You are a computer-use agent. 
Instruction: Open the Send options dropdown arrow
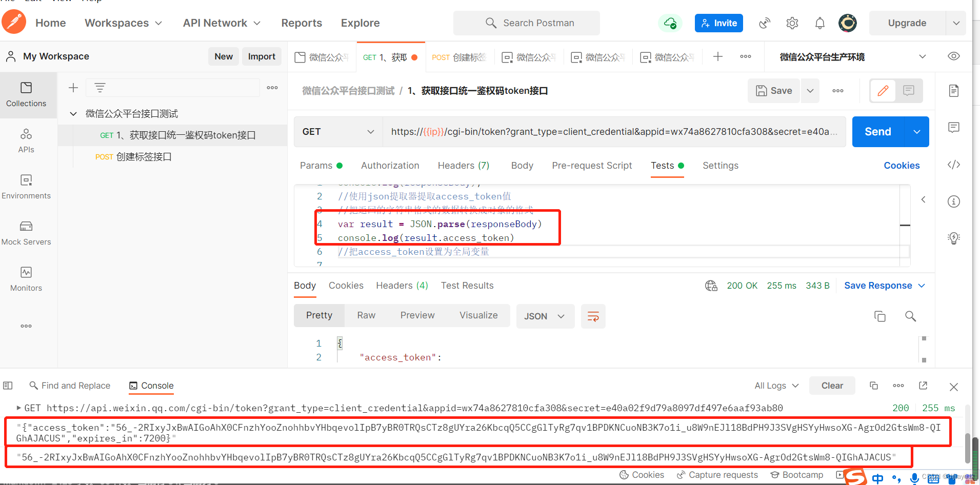coord(917,132)
